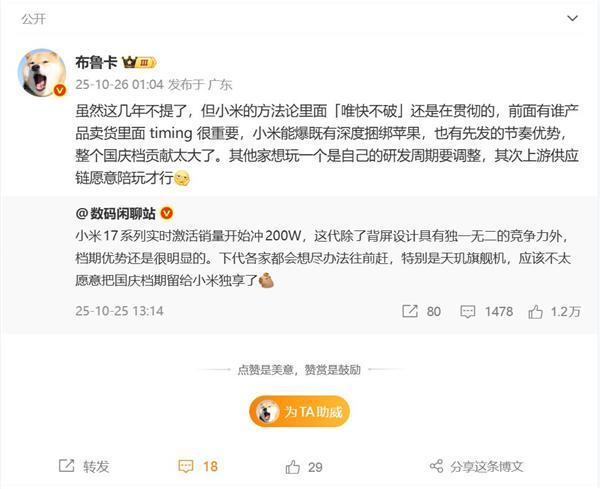
Task: Open the comments tab showing 18
Action: coord(198,466)
